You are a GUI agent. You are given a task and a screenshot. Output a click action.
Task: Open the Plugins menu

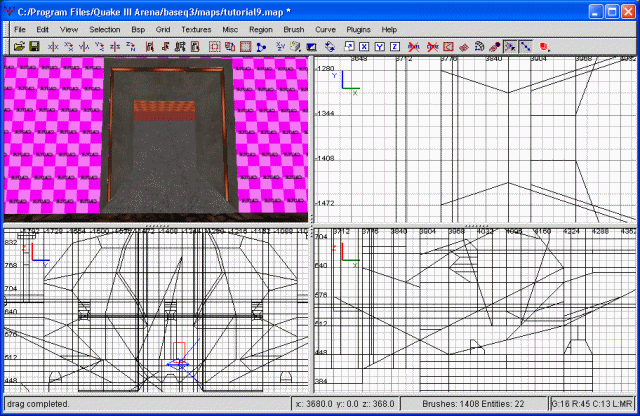(x=358, y=29)
